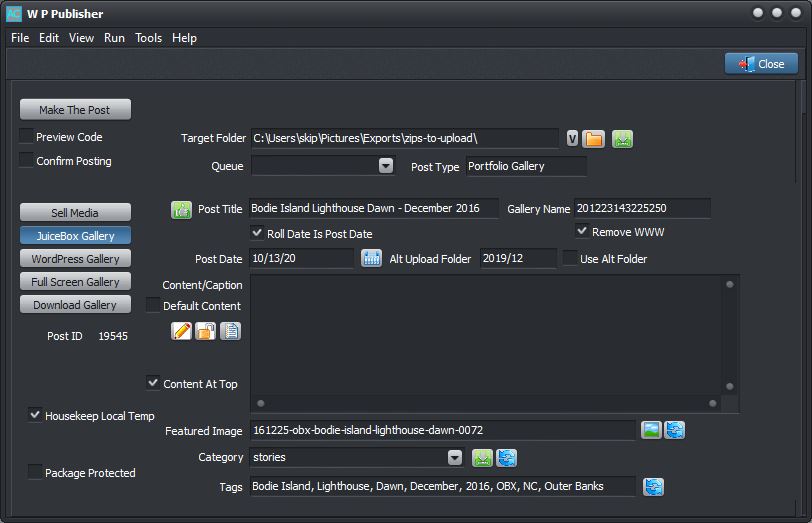Open the Tools menu
The image size is (812, 523).
148,38
